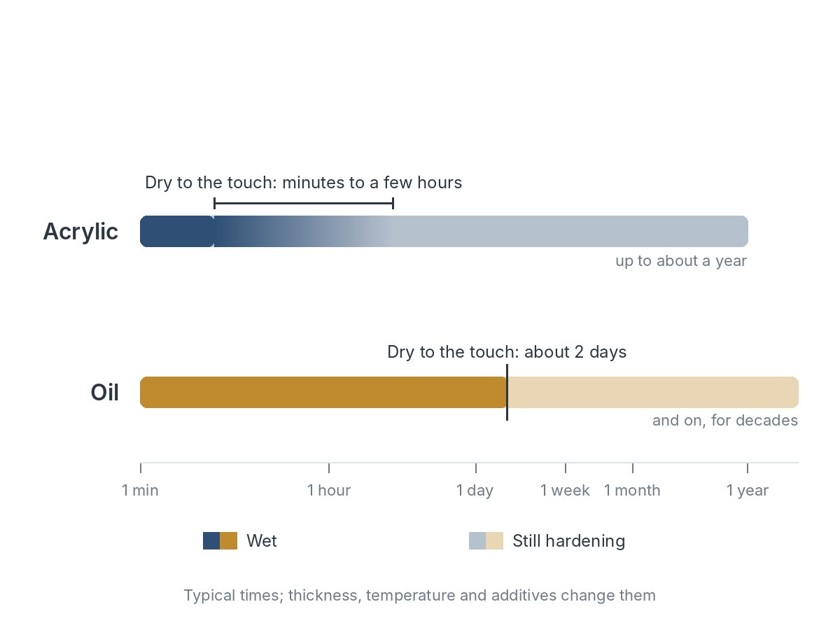Screen dimensions: 840x630
Task: Click the dark blue Wet legend swatch
Action: coord(211,541)
